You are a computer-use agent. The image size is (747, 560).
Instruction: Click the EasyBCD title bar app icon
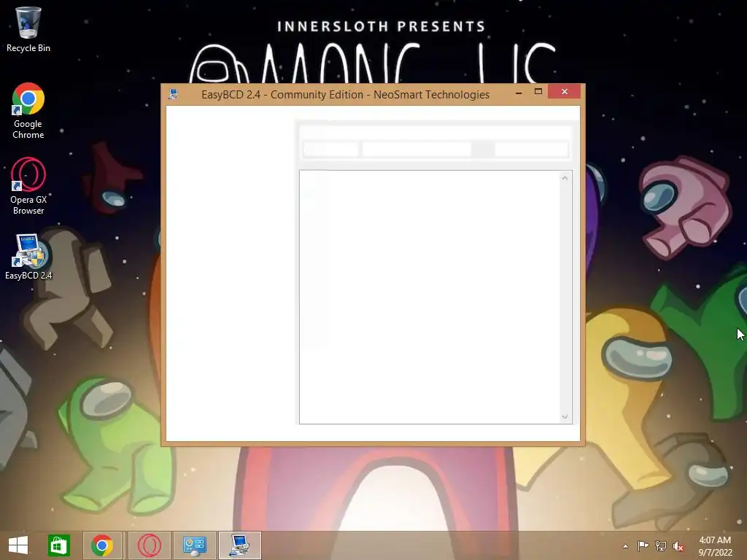coord(174,94)
